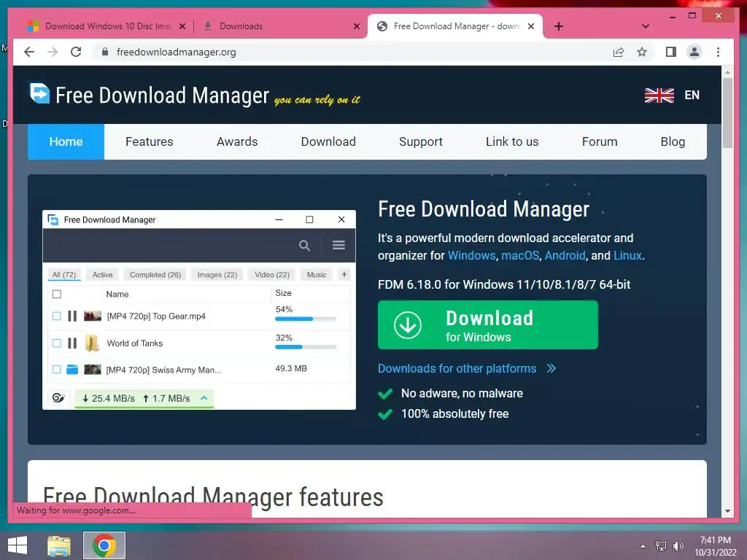Open the Download menu page
The width and height of the screenshot is (747, 560).
(328, 141)
